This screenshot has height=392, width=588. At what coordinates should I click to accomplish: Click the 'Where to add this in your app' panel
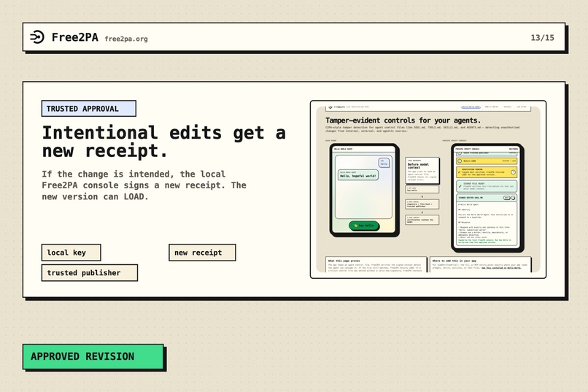pos(480,264)
